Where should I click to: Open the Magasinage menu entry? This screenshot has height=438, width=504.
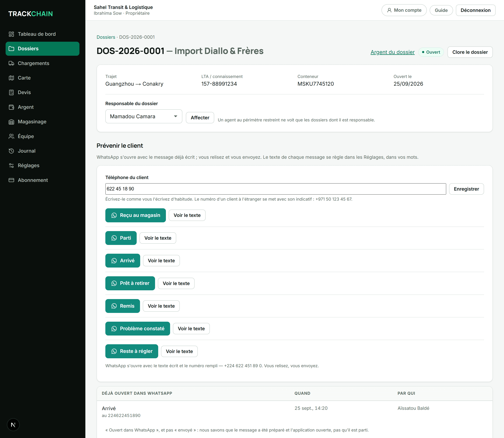point(43,122)
